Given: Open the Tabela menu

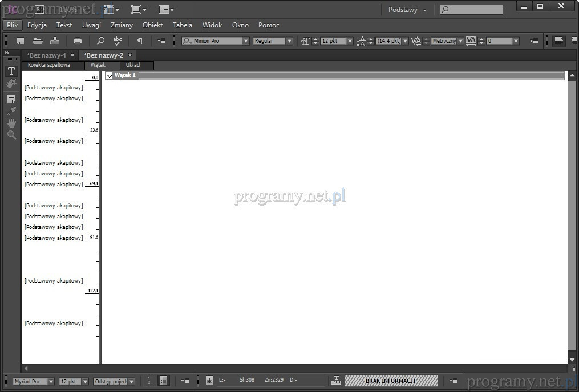Looking at the screenshot, I should [182, 25].
